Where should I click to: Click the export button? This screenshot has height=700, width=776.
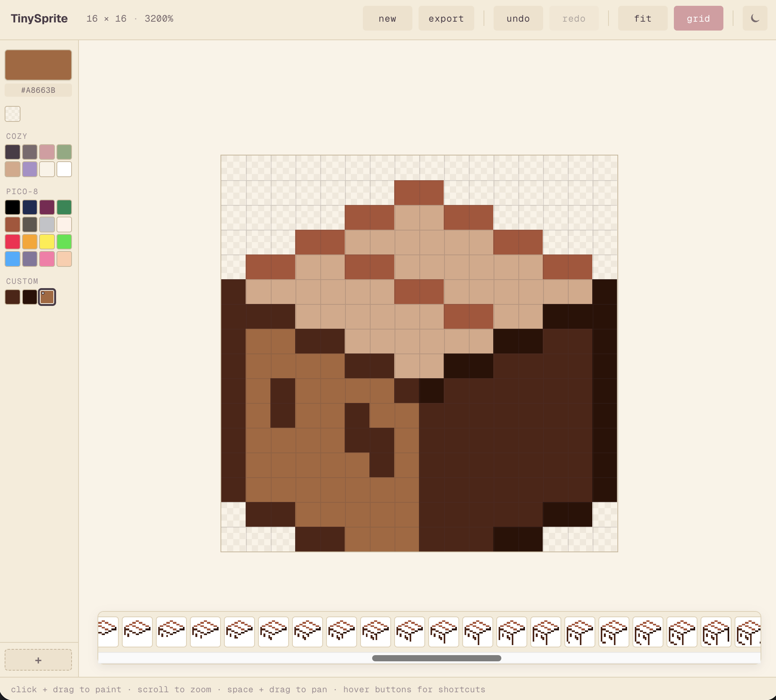coord(446,18)
